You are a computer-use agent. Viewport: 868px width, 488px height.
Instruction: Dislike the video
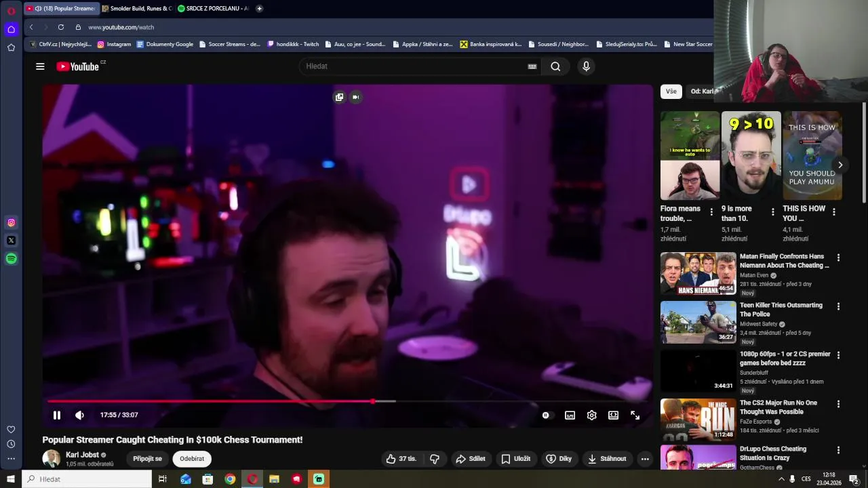point(435,459)
